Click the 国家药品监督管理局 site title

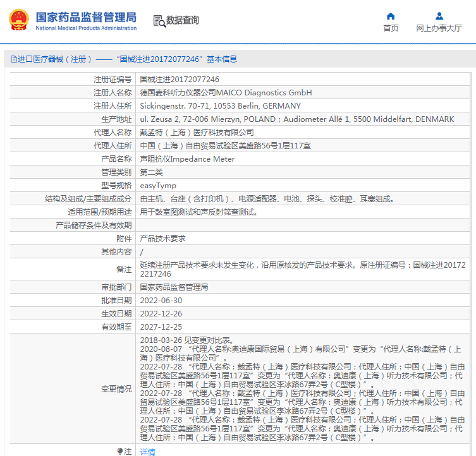[x=85, y=17]
